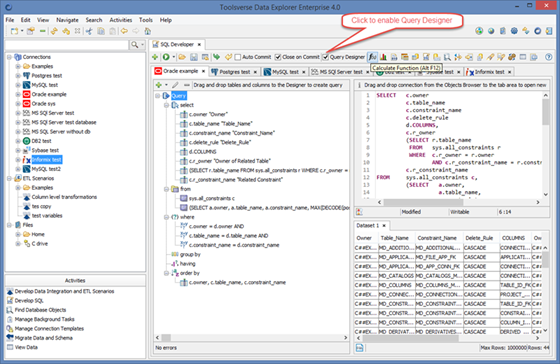Select the DB2 test connection

tap(41, 141)
